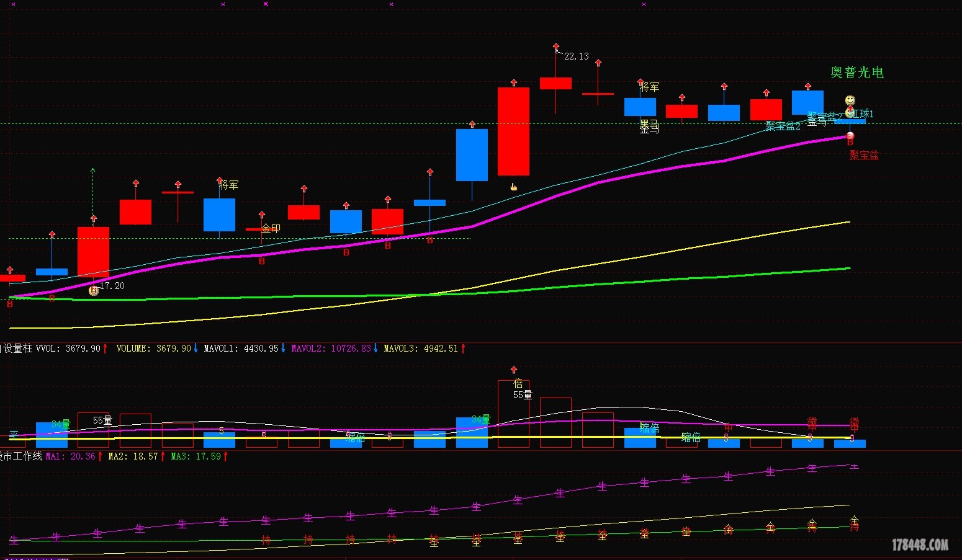This screenshot has height=560, width=962.
Task: Click the VOLUME: 3679.90 readout
Action: (x=154, y=349)
